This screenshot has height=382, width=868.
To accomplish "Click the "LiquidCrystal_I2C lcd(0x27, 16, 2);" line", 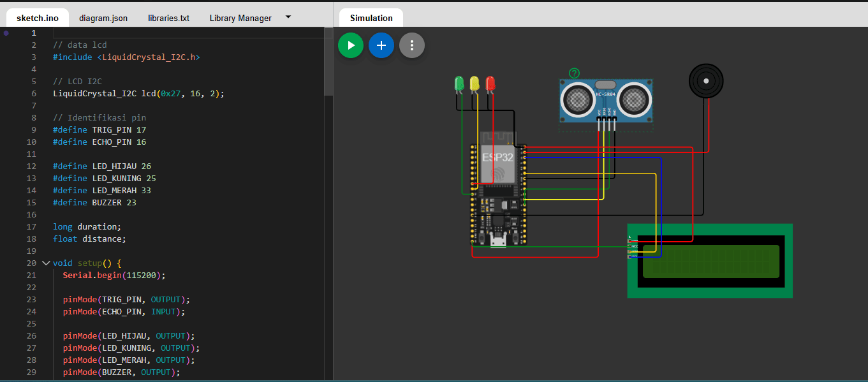I will [x=138, y=93].
